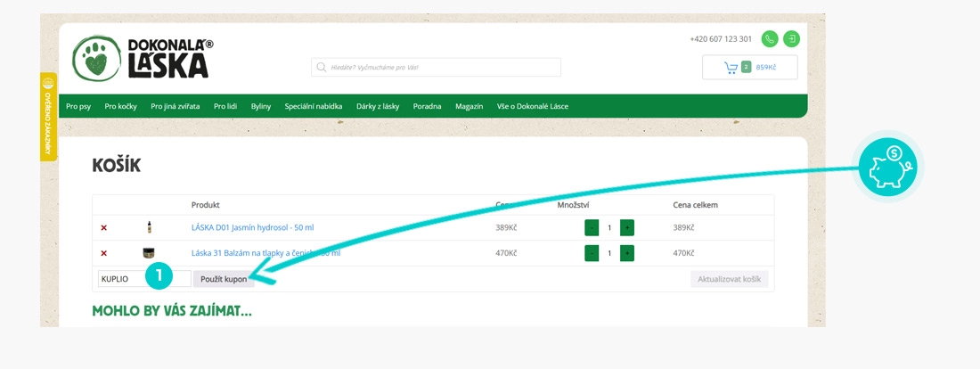Open the shopping cart showing 859Kč
The image size is (980, 369).
click(x=750, y=67)
